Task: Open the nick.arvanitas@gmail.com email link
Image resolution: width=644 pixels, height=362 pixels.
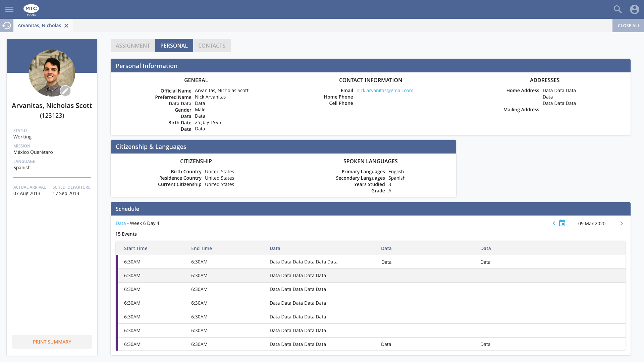Action: pos(385,90)
